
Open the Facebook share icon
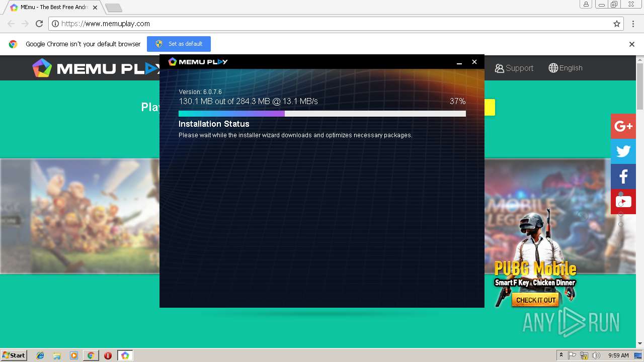click(x=623, y=176)
